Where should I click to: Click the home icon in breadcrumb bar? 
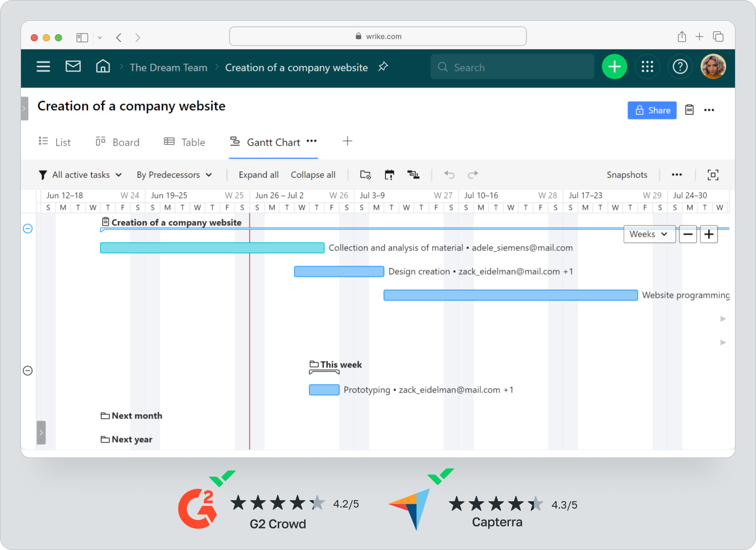(103, 66)
